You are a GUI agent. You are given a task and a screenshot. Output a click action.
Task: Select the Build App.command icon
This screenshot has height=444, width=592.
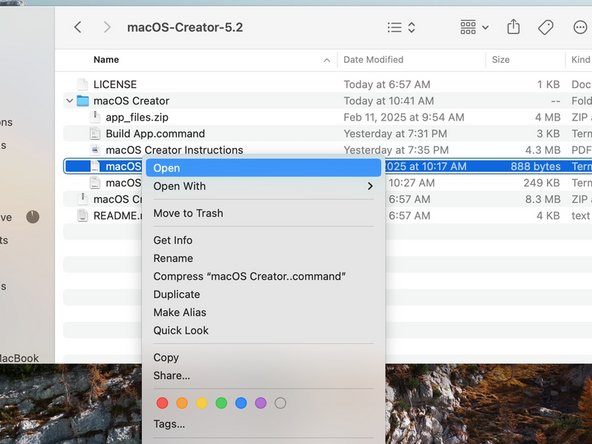[x=95, y=134]
